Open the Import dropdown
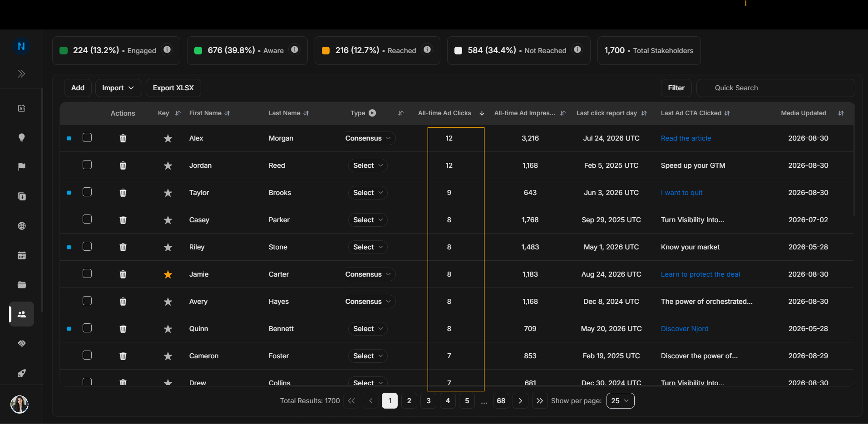The height and width of the screenshot is (424, 868). 118,88
